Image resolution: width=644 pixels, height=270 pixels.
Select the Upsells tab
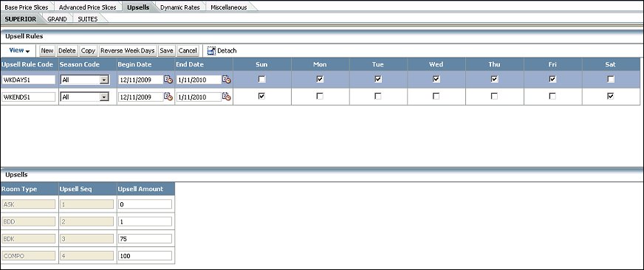coord(138,7)
